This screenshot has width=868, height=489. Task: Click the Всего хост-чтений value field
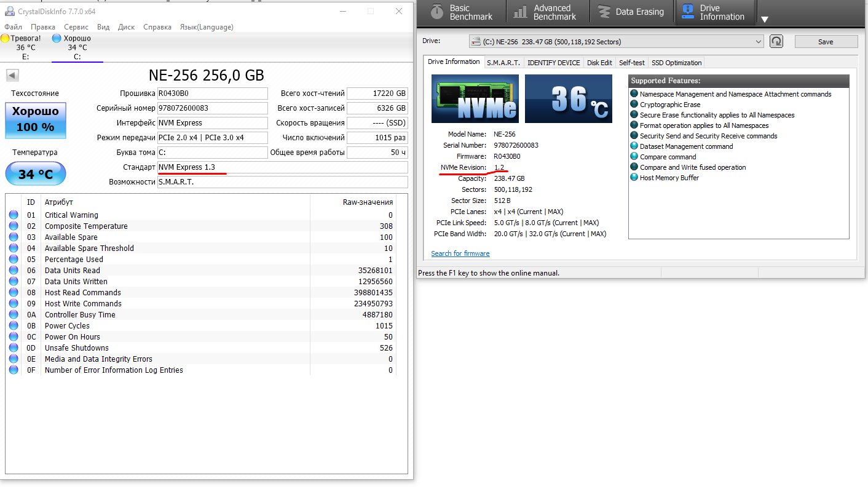pyautogui.click(x=377, y=93)
